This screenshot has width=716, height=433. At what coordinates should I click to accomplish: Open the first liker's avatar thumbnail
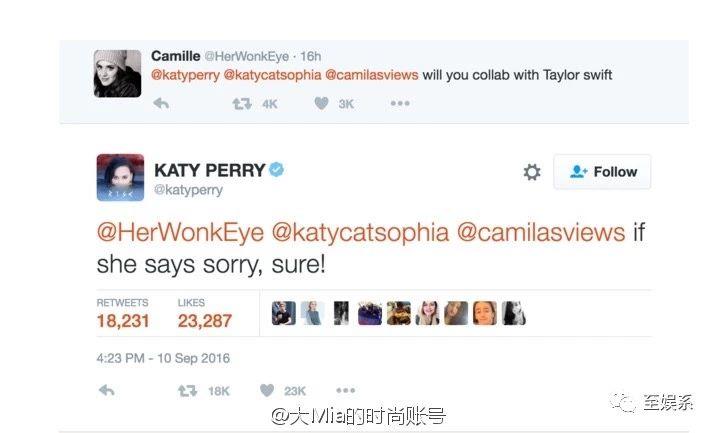284,313
